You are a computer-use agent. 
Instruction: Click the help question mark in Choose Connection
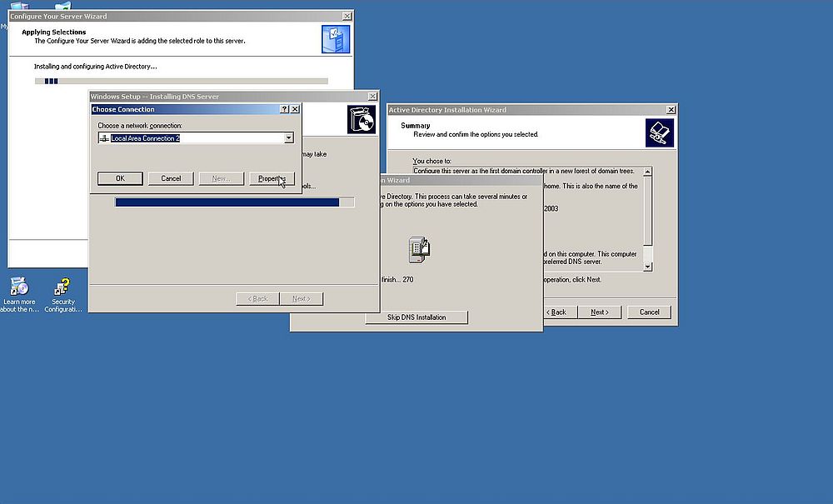pos(284,109)
